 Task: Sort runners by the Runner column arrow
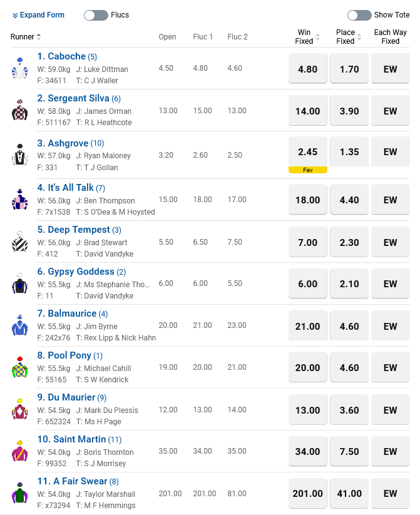coord(39,37)
